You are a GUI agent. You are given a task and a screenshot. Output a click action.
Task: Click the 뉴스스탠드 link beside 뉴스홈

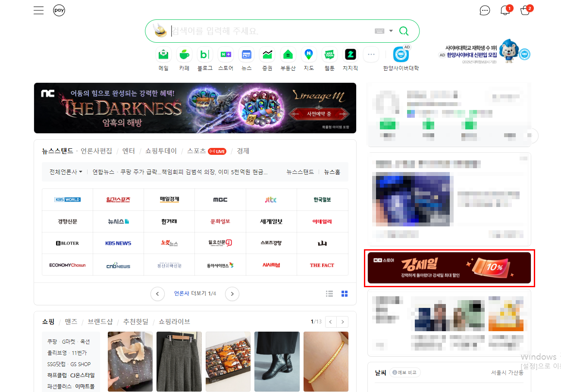click(300, 172)
